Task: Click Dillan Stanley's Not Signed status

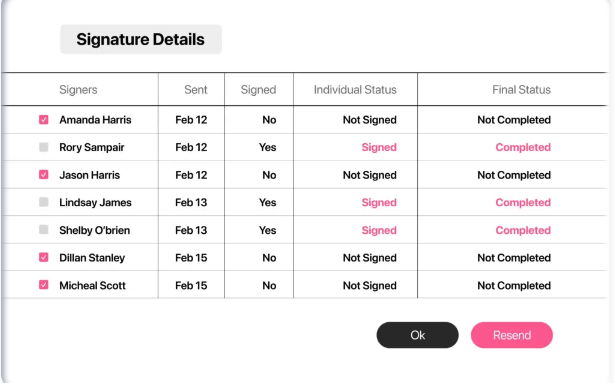Action: (370, 258)
